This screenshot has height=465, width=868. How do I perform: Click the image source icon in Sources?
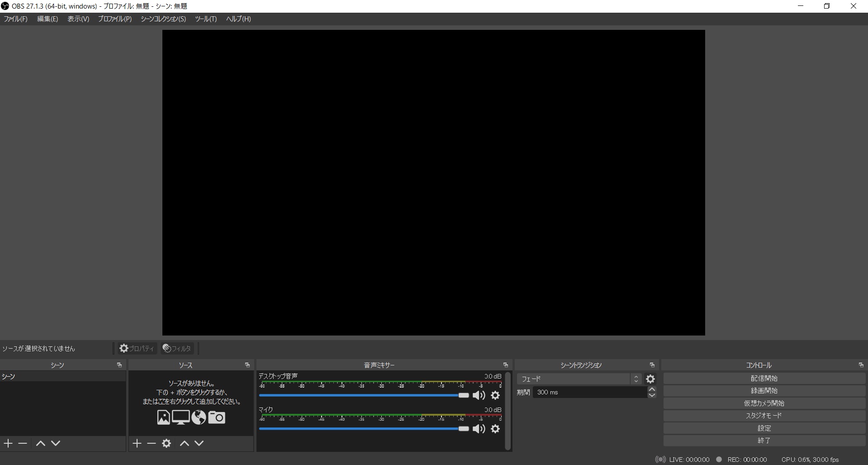click(164, 417)
